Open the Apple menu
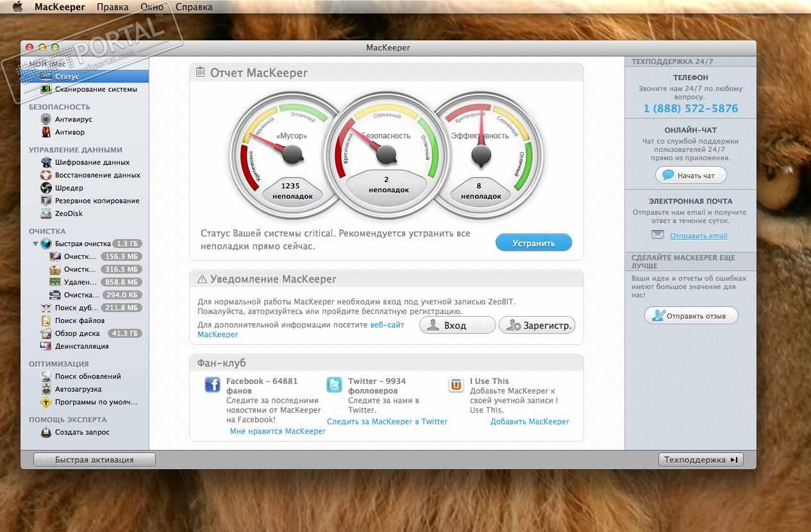This screenshot has width=811, height=532. pyautogui.click(x=18, y=7)
